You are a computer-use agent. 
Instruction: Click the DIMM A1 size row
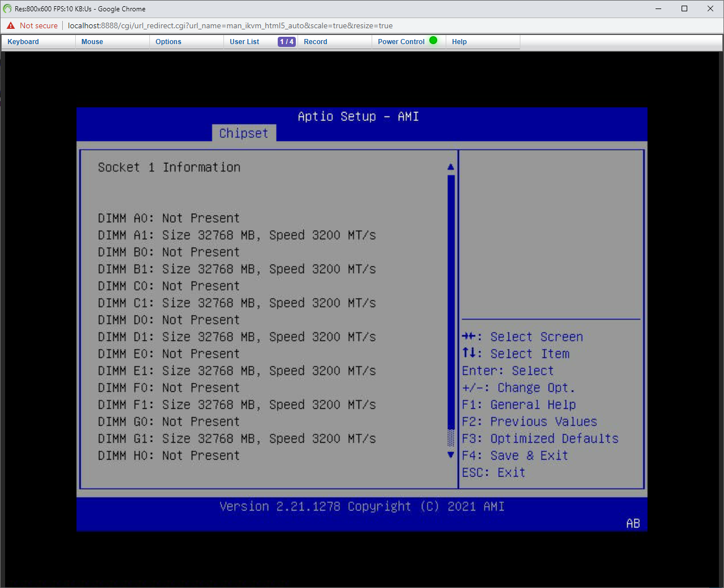(x=237, y=235)
